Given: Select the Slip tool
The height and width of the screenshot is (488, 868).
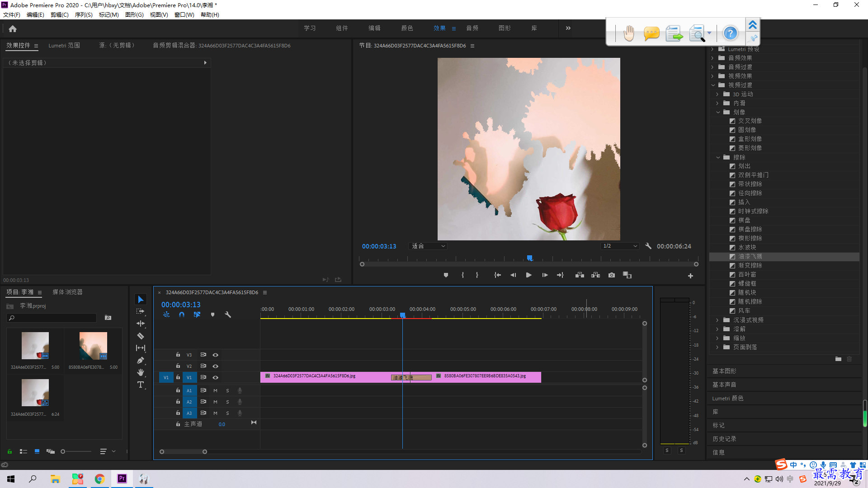Looking at the screenshot, I should (141, 348).
